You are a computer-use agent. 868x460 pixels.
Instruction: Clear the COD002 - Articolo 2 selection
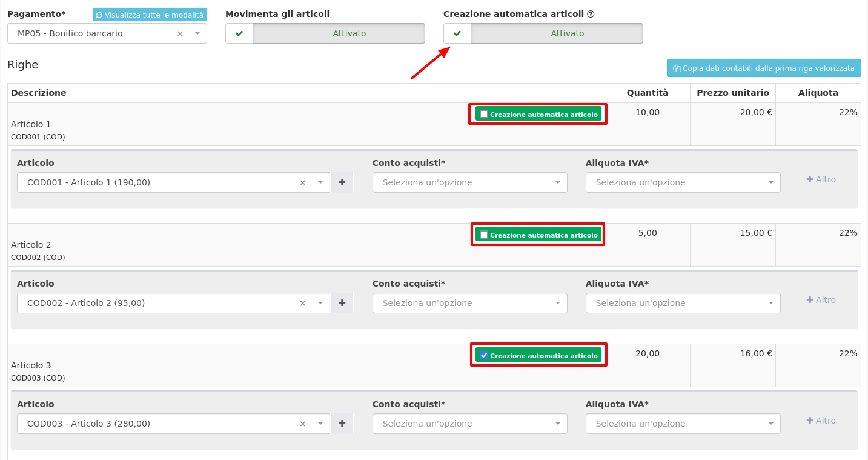click(x=303, y=304)
